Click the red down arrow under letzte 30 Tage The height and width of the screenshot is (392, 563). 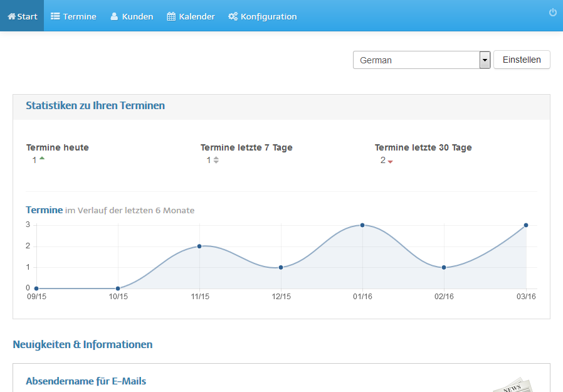[391, 162]
